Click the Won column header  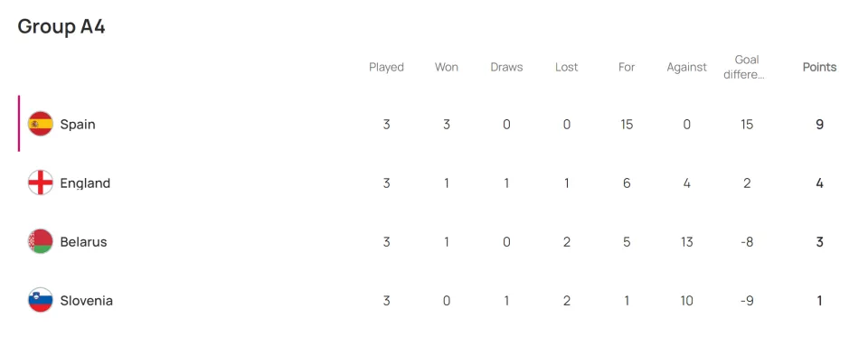click(446, 67)
